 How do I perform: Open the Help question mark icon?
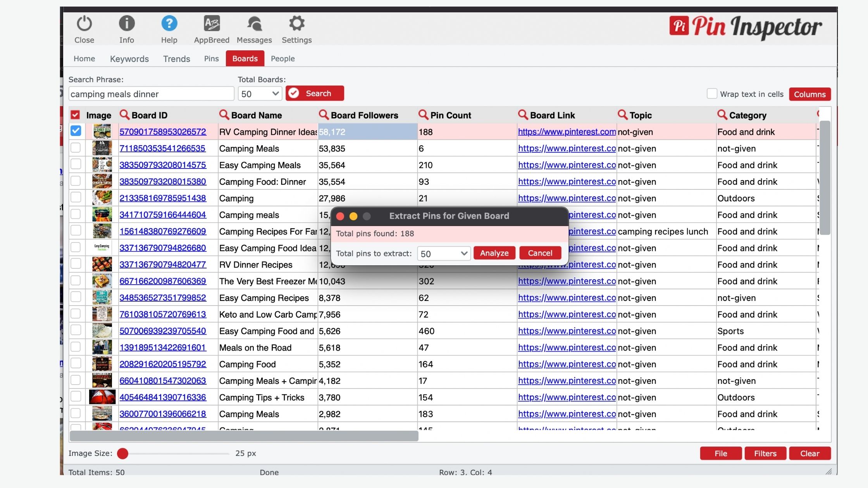(x=169, y=24)
